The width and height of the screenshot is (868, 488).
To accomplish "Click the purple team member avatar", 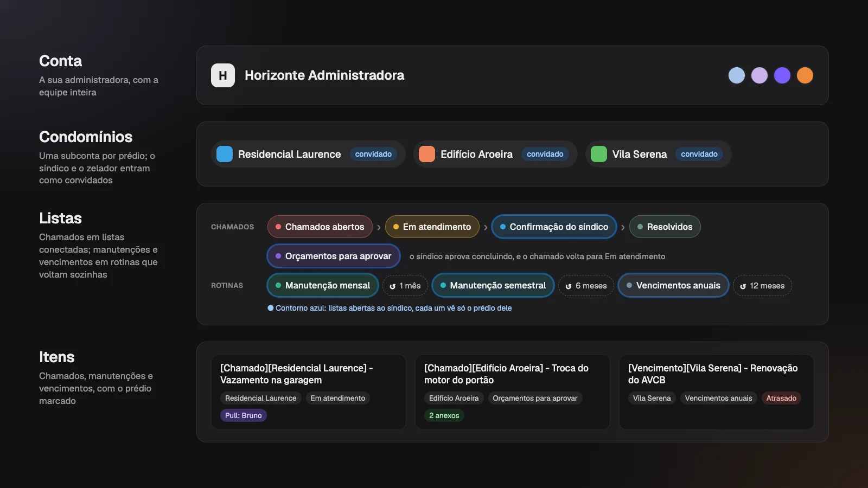I will click(782, 75).
